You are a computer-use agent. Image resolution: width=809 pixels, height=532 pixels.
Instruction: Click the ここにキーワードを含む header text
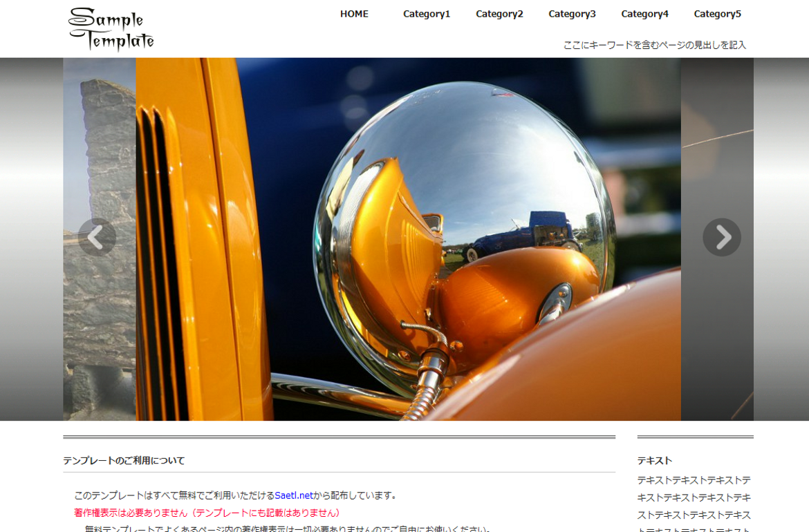[x=654, y=45]
